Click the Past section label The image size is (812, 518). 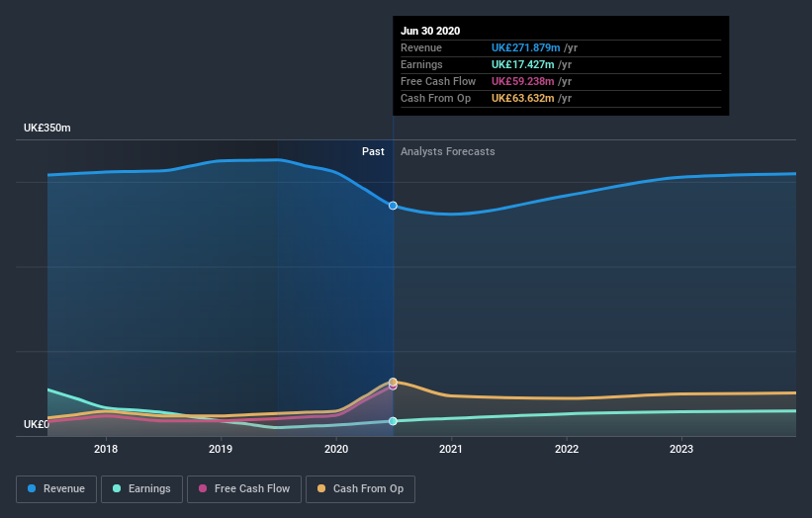(373, 151)
